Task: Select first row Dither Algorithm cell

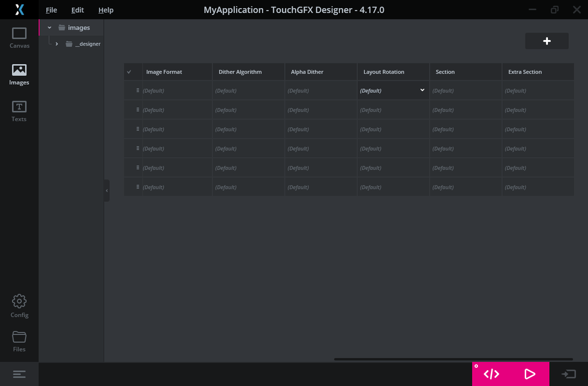Action: [248, 91]
